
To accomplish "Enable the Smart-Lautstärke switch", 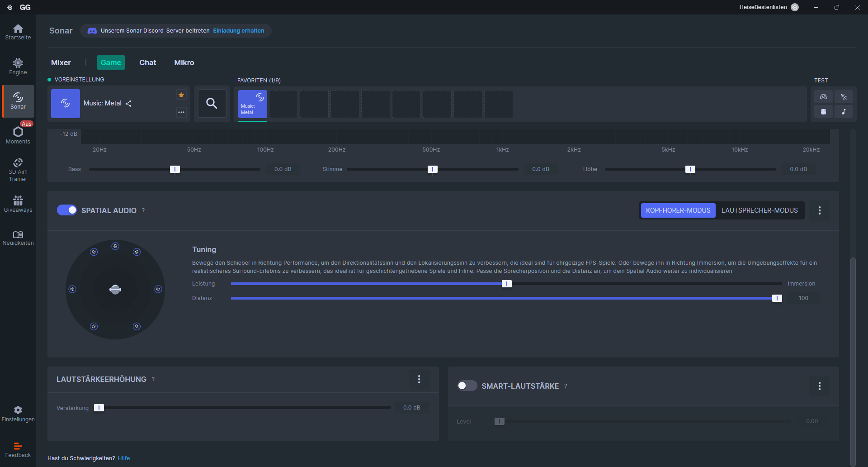I will pyautogui.click(x=467, y=386).
